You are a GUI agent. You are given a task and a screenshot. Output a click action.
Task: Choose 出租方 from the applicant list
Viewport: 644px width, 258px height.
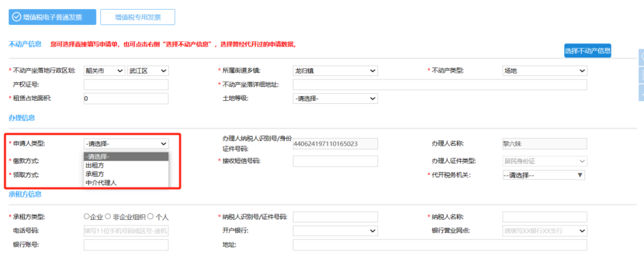coord(126,165)
